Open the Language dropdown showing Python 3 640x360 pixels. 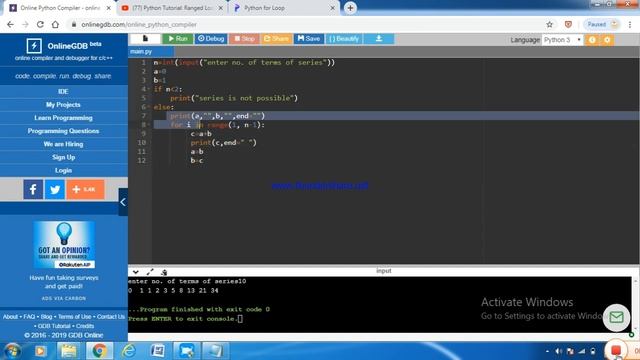click(562, 40)
